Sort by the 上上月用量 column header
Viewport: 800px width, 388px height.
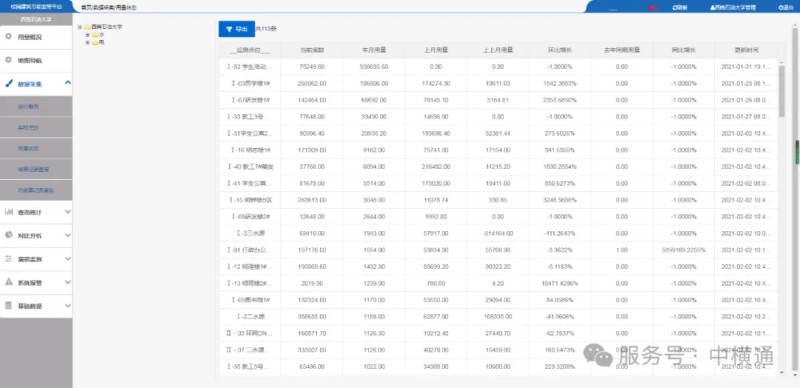click(498, 50)
